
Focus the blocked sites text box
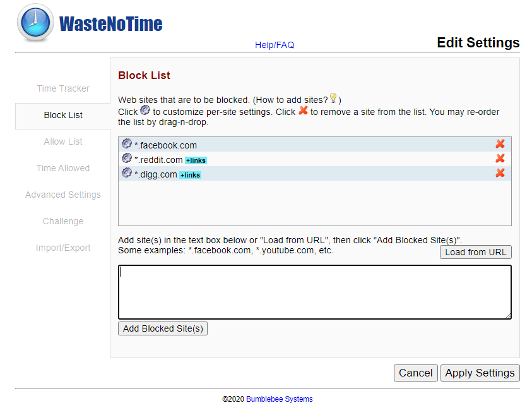tap(315, 292)
